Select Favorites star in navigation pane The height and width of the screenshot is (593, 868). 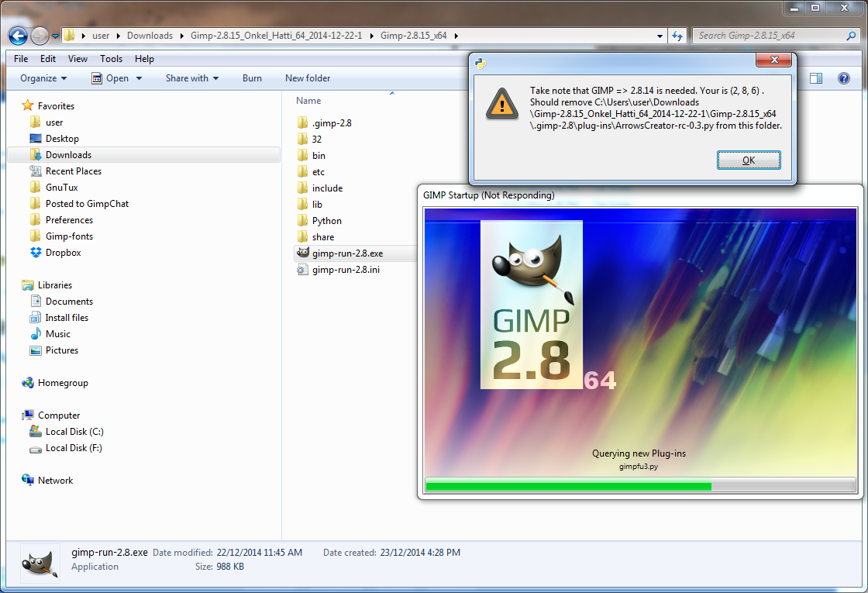(28, 105)
